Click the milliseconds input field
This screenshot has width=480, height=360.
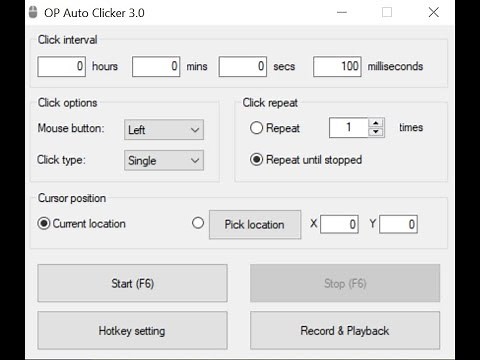(337, 66)
